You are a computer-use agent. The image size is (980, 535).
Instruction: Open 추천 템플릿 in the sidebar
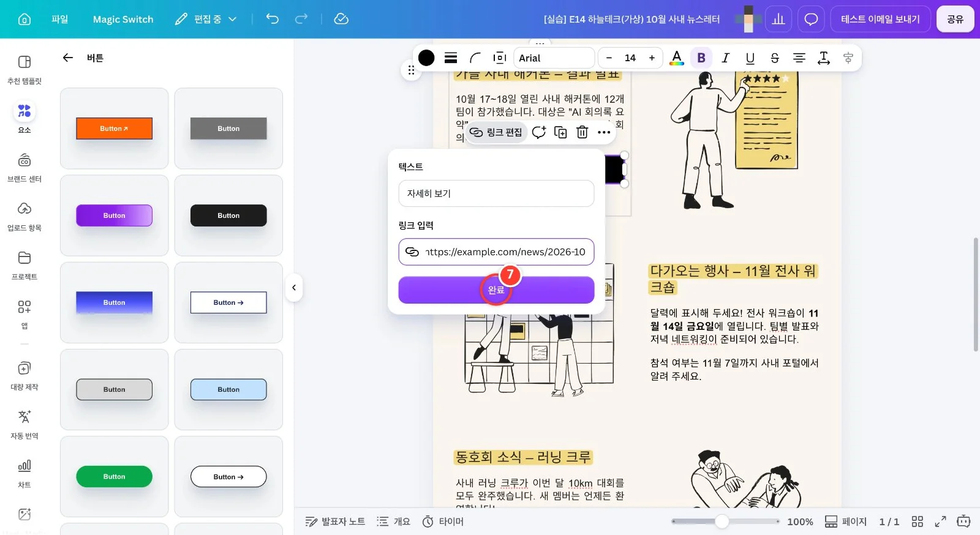click(x=24, y=69)
